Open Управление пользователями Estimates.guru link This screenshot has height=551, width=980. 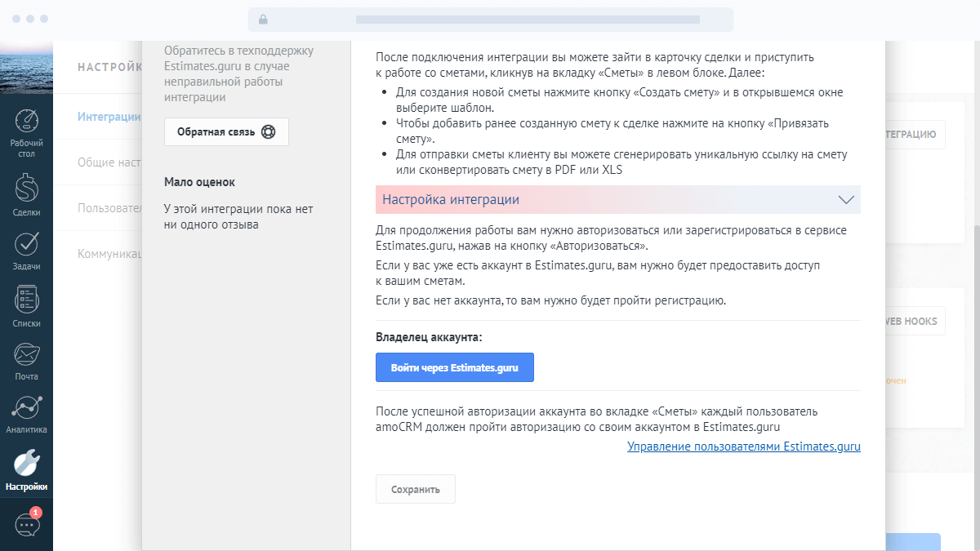click(743, 447)
